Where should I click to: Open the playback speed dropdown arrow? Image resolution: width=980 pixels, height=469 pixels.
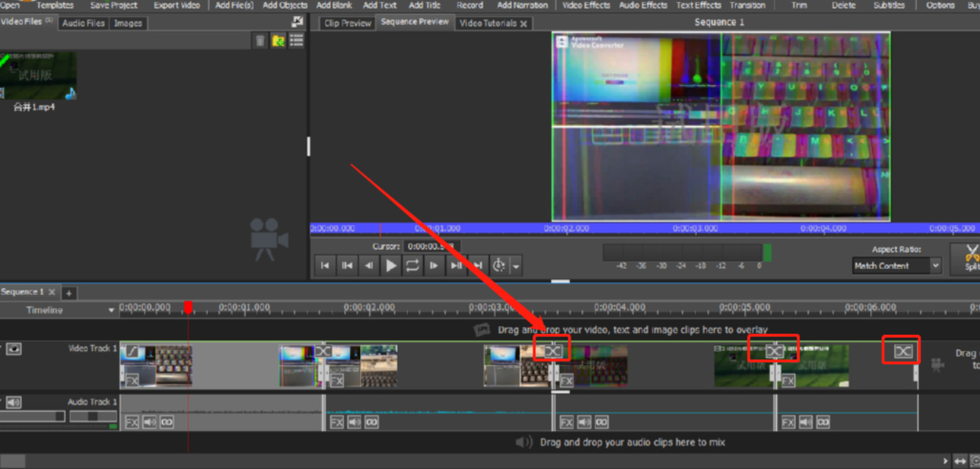pos(516,266)
